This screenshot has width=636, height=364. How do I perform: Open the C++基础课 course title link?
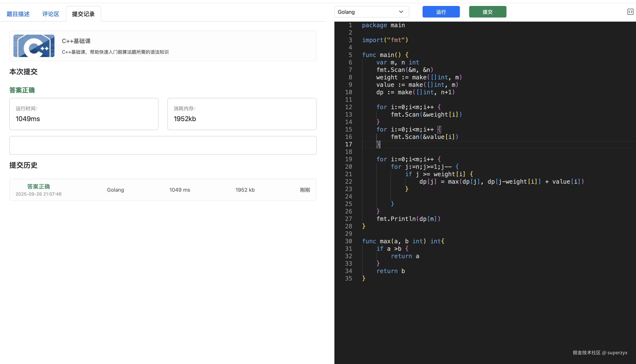76,41
